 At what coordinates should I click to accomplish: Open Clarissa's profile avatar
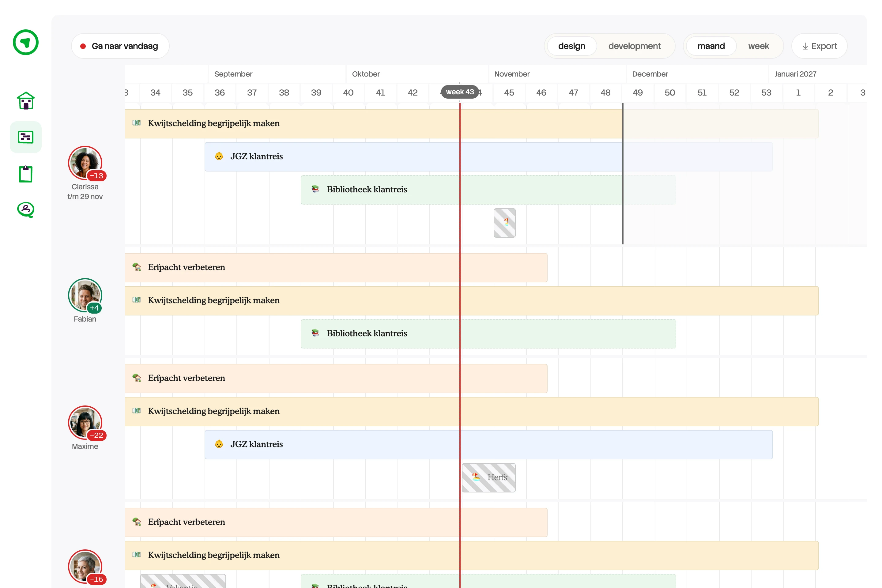pos(85,163)
